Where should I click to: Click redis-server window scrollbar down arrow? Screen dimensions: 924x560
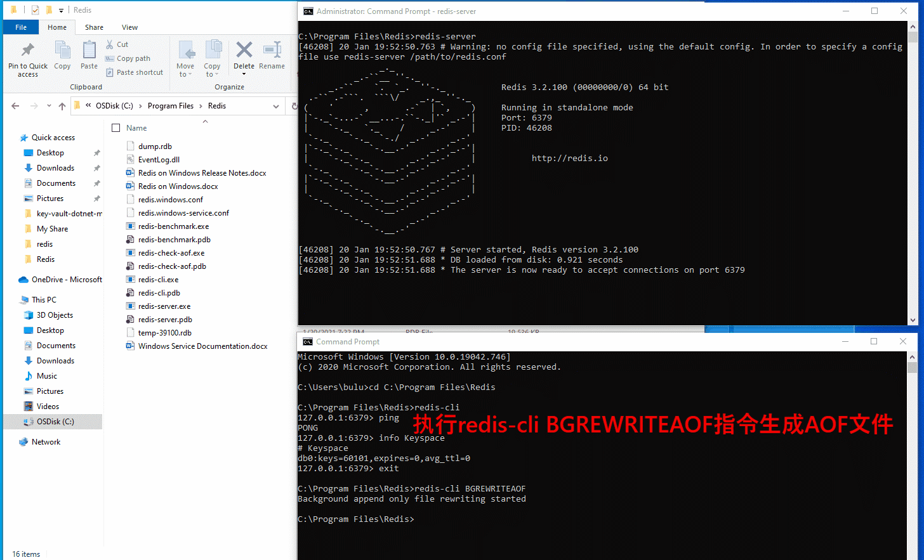coord(913,320)
